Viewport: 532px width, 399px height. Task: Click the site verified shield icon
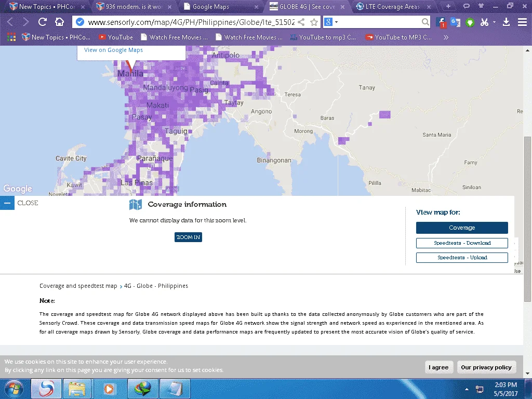pyautogui.click(x=79, y=22)
